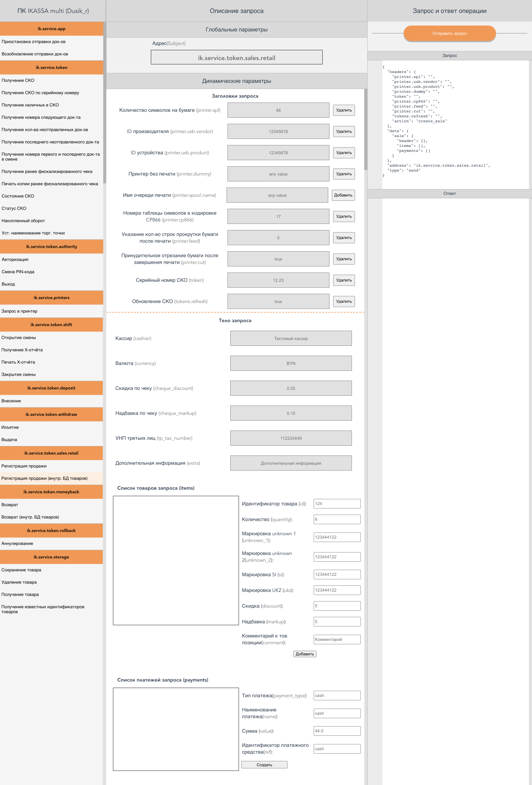The image size is (532, 785).
Task: Open 'Открытие смены' operation
Action: click(18, 338)
